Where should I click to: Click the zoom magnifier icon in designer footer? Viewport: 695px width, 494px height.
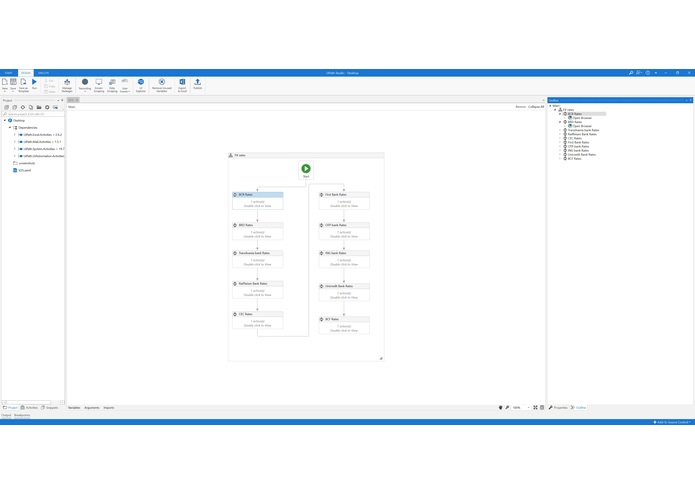(x=507, y=408)
